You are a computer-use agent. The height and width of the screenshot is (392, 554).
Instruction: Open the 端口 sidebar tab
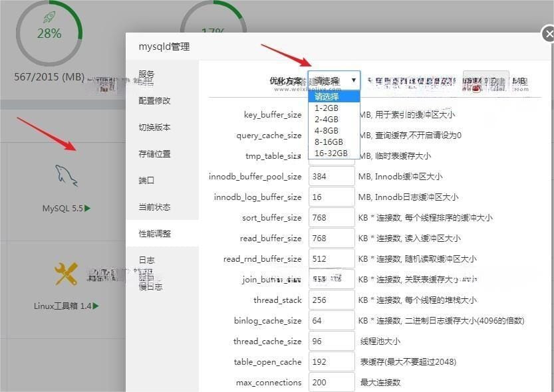(162, 180)
